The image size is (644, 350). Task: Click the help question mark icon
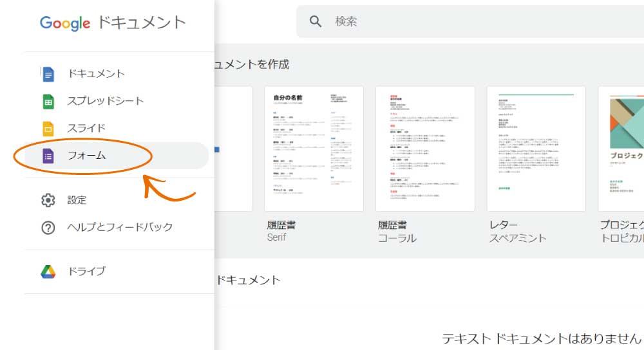coord(48,227)
